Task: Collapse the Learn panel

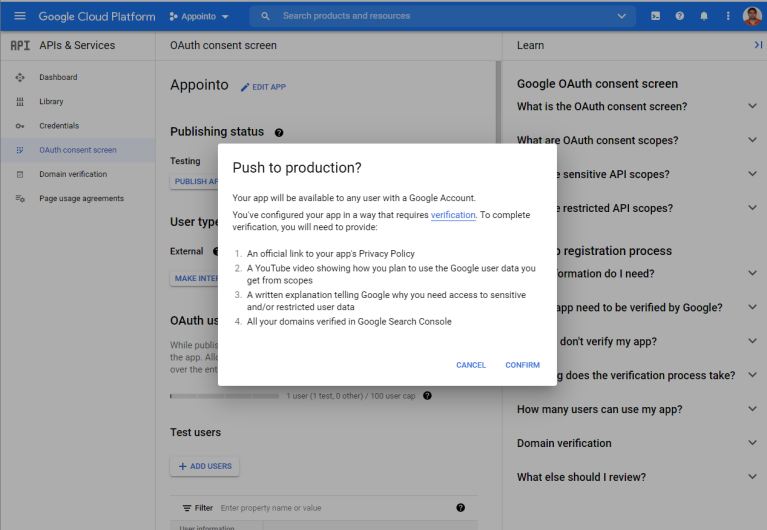Action: 758,45
